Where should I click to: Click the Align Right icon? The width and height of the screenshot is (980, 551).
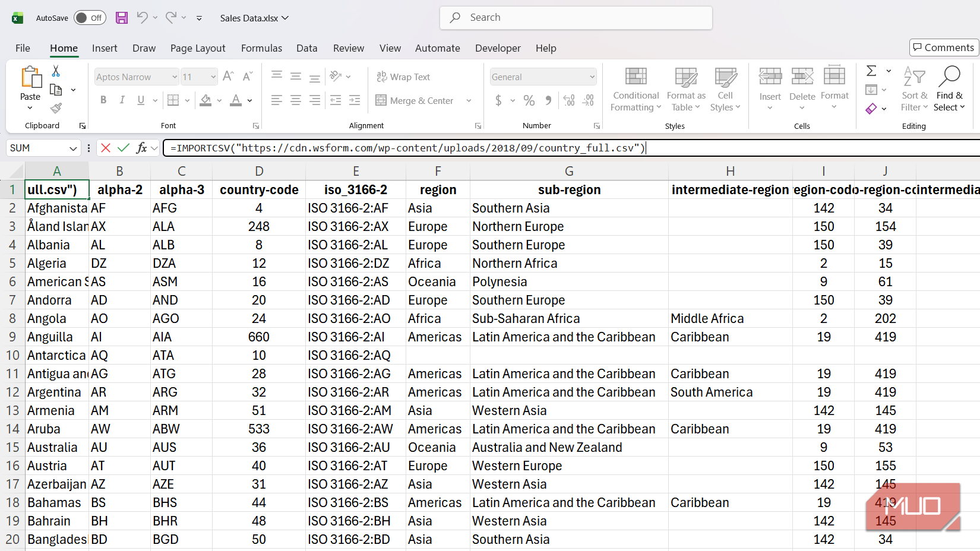click(x=315, y=100)
